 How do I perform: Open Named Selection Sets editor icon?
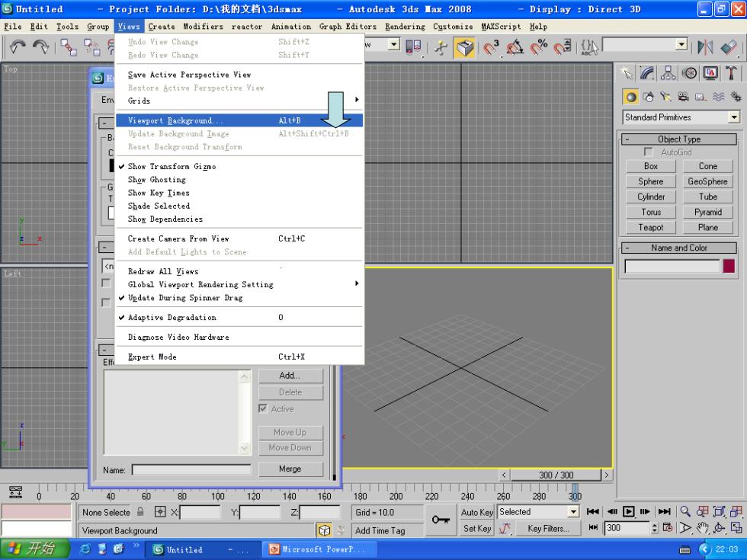pos(589,47)
